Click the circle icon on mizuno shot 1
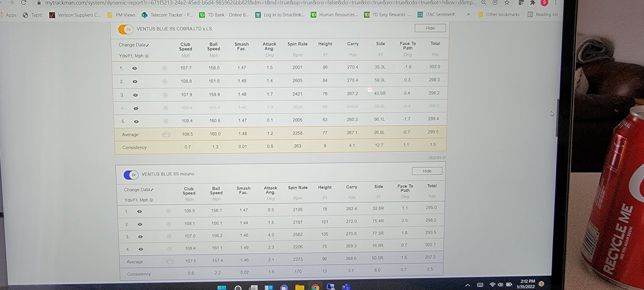 [x=168, y=211]
